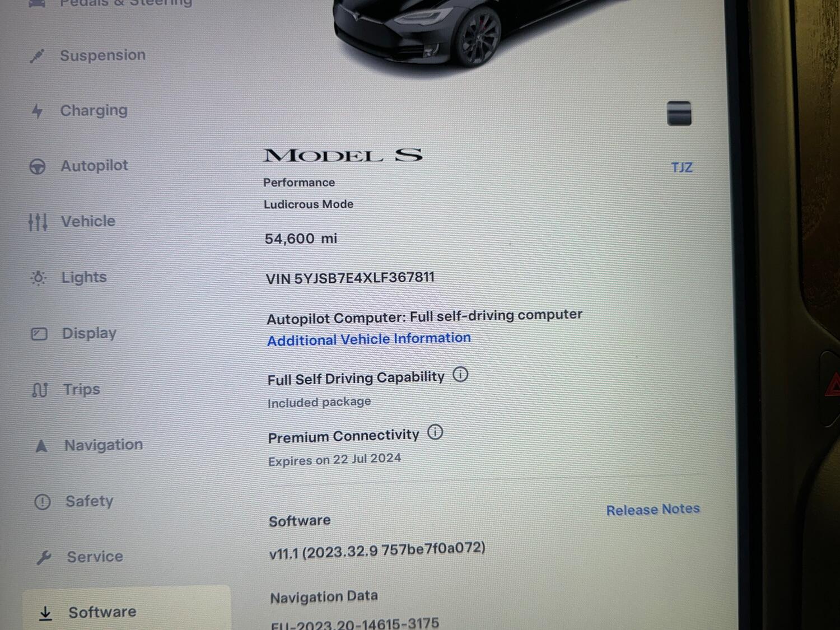The width and height of the screenshot is (840, 630).
Task: Click the Charging lightning bolt icon
Action: [37, 111]
